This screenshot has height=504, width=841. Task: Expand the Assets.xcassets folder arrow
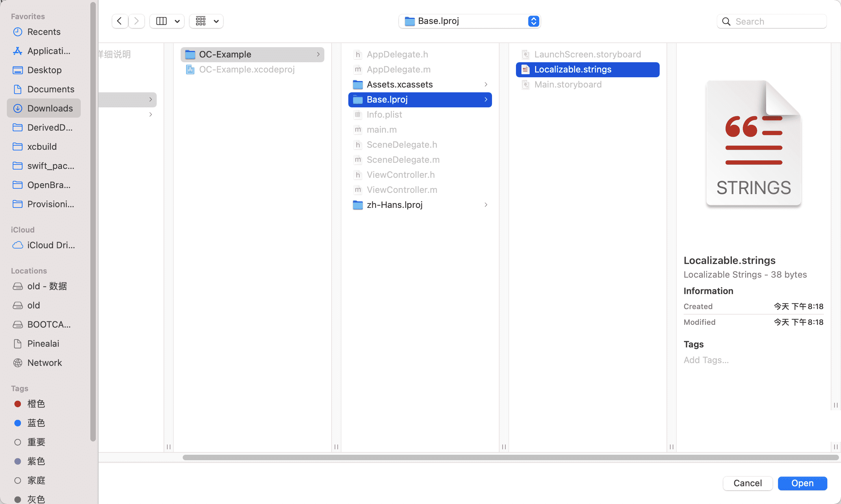pyautogui.click(x=486, y=84)
